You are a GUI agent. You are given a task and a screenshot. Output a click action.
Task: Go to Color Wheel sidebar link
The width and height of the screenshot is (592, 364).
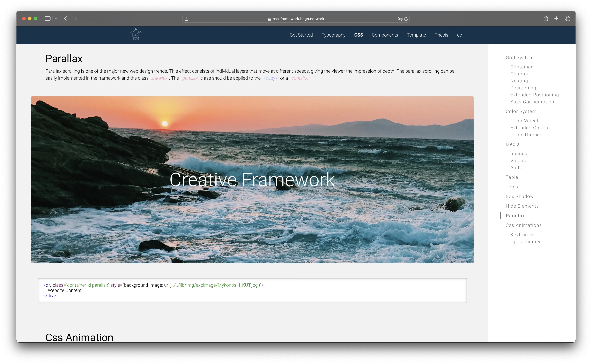[x=524, y=121]
